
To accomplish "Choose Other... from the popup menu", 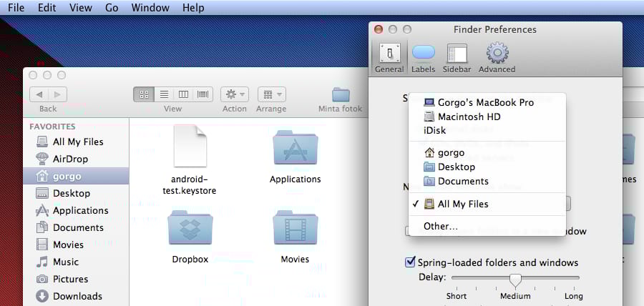I will click(487, 227).
